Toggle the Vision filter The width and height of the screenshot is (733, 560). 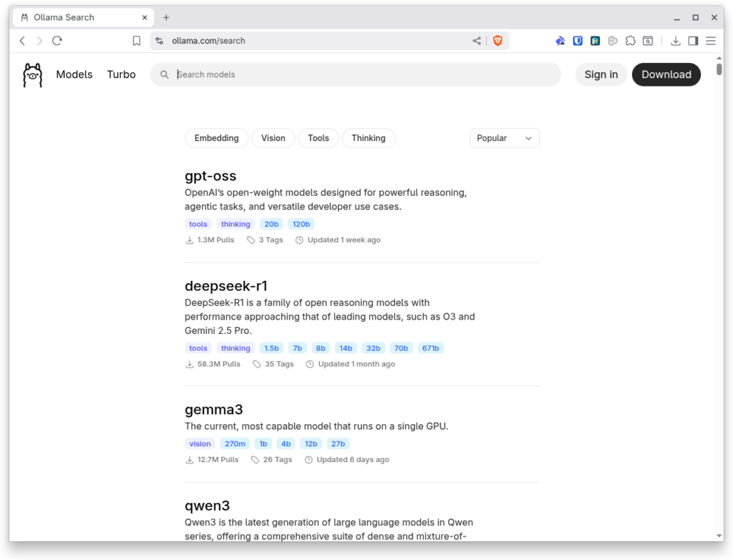pyautogui.click(x=273, y=138)
